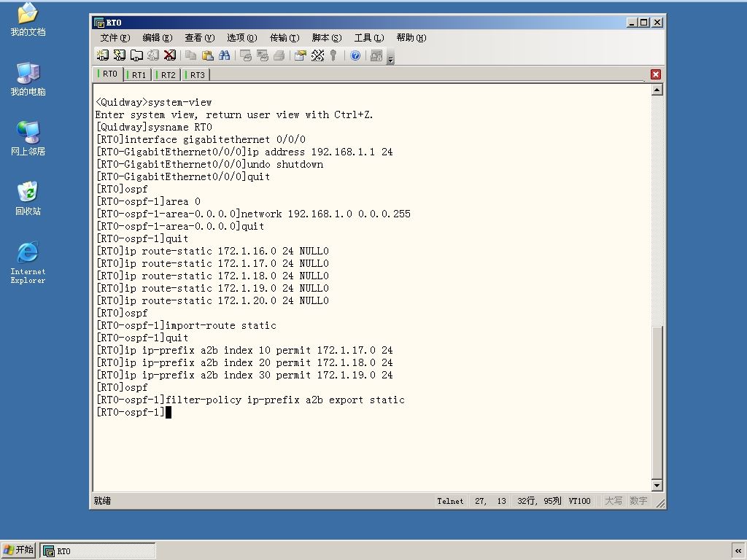Screen dimensions: 747x560
Task: Click the Connect toolbar icon
Action: point(102,55)
